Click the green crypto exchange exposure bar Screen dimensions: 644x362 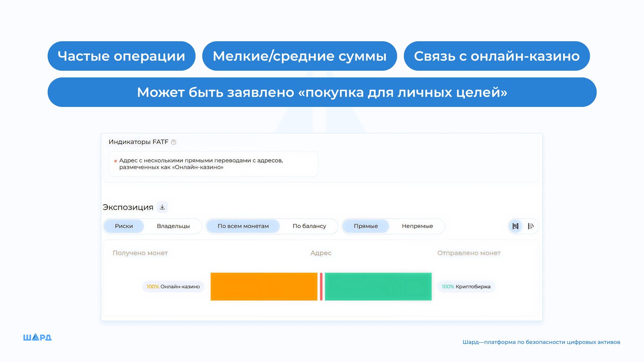(x=378, y=287)
